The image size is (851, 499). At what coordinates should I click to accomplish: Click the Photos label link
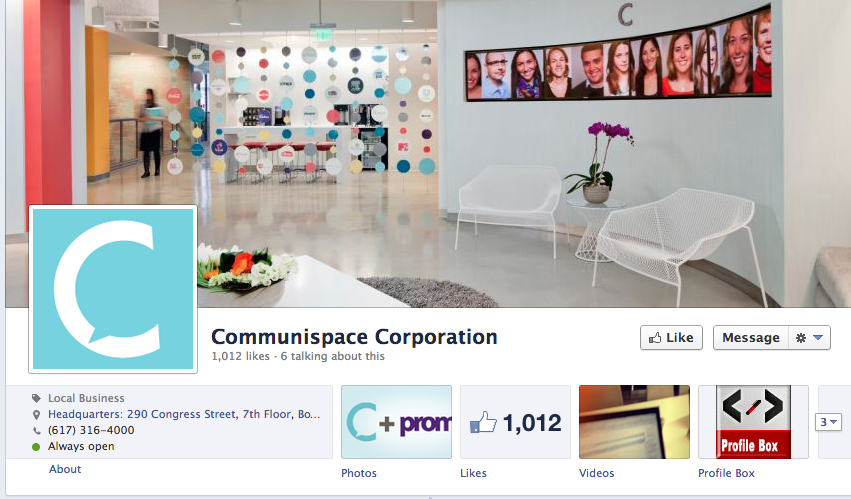[359, 473]
